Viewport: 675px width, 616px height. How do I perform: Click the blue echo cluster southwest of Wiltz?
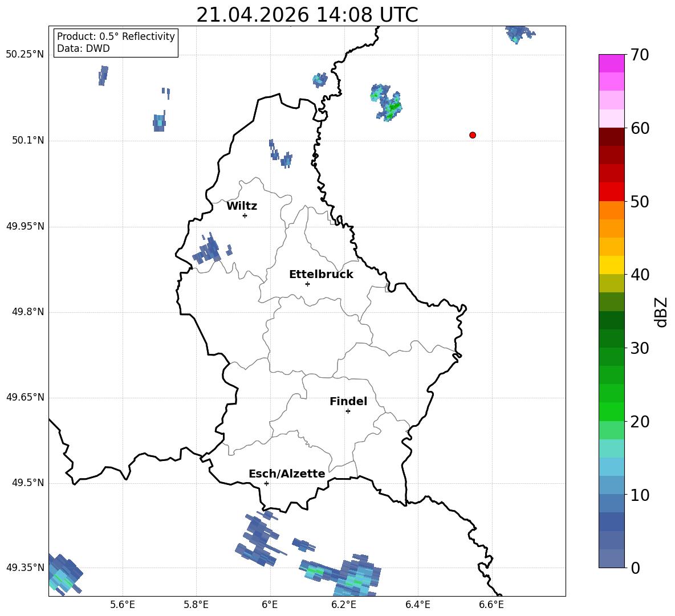tap(212, 250)
